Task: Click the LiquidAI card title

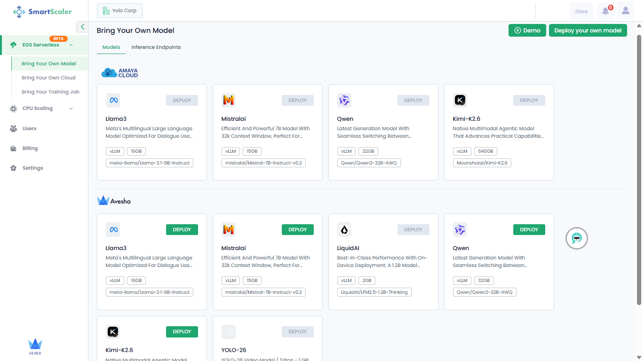Action: tap(348, 248)
